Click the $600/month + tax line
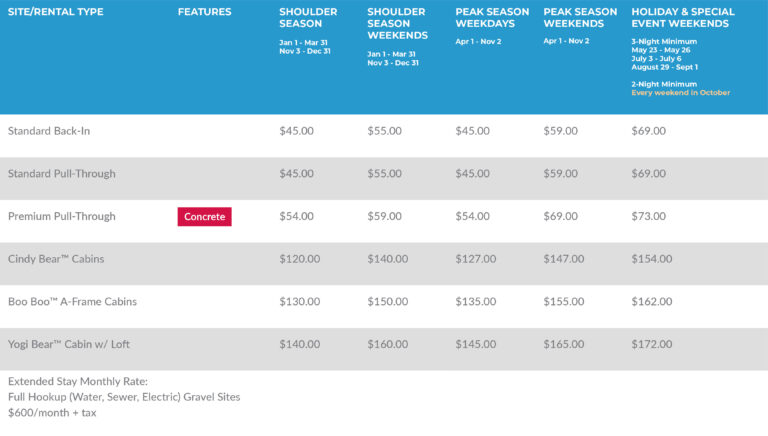The image size is (768, 436). coord(52,412)
